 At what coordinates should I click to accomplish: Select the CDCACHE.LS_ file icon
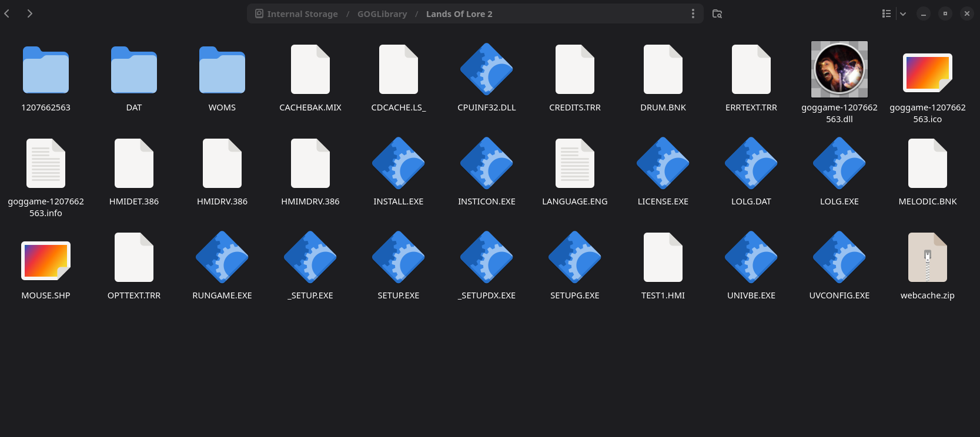tap(399, 69)
